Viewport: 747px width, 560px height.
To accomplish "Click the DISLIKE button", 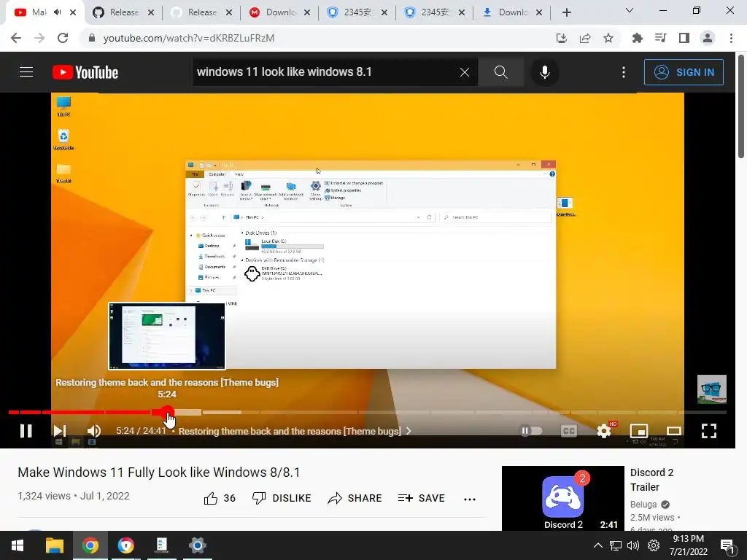I will pyautogui.click(x=282, y=498).
